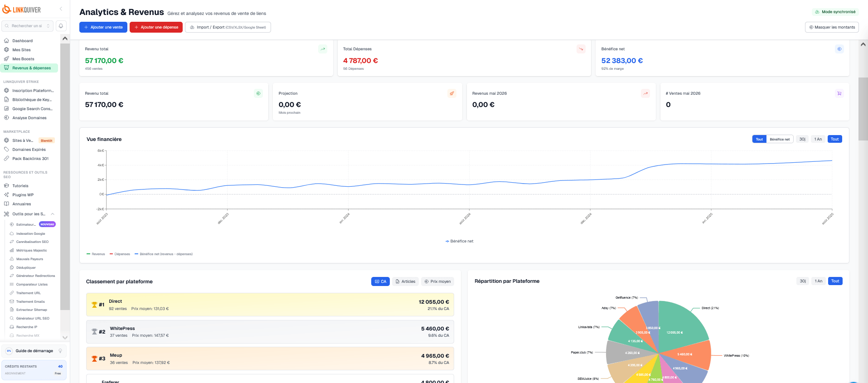The width and height of the screenshot is (868, 383).
Task: Click the Dédupliquer copy icon
Action: pyautogui.click(x=12, y=268)
